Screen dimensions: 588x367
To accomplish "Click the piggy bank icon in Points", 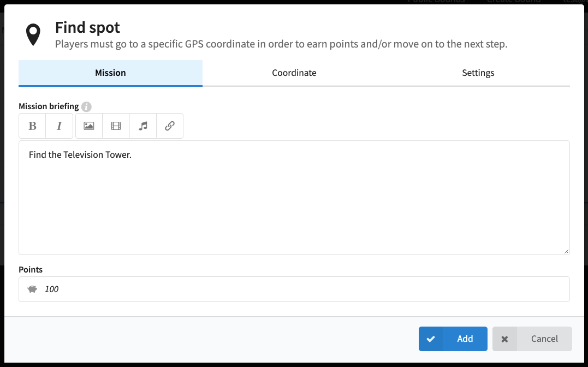I will click(32, 289).
